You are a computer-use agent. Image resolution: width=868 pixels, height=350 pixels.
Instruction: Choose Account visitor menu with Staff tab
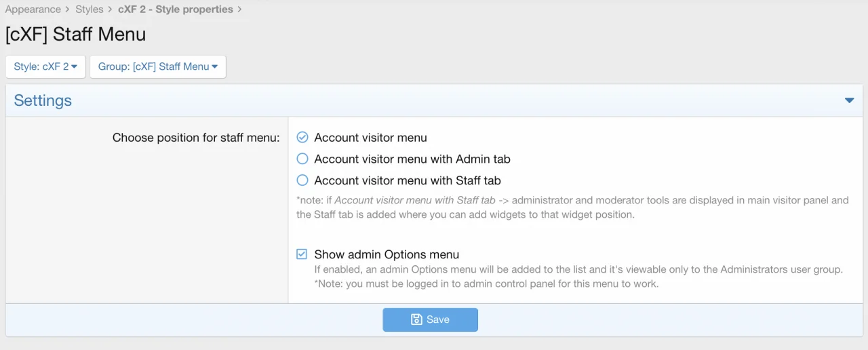point(302,180)
